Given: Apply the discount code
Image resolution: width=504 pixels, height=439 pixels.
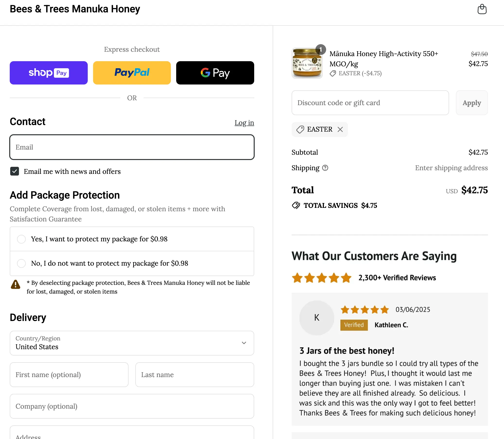Looking at the screenshot, I should point(472,103).
